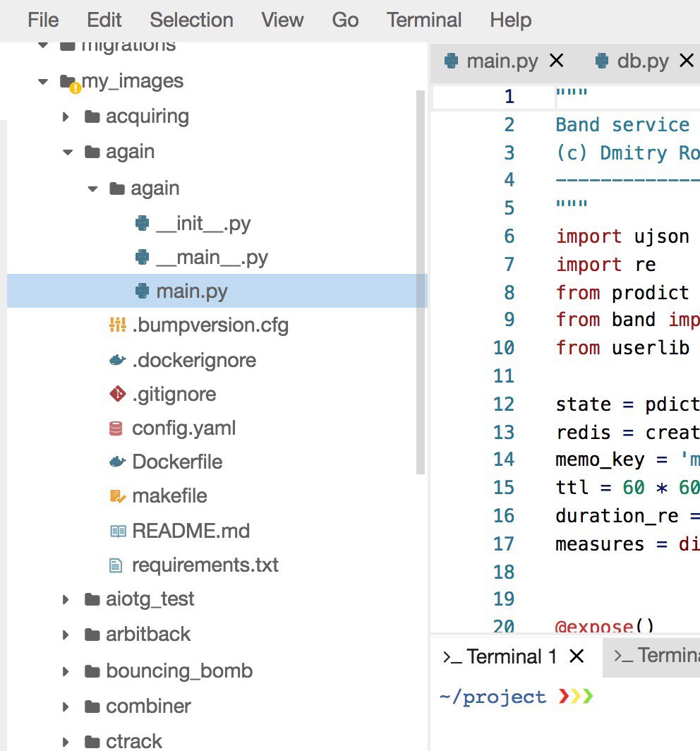
Task: Click the aiotg_test folder icon
Action: [92, 599]
